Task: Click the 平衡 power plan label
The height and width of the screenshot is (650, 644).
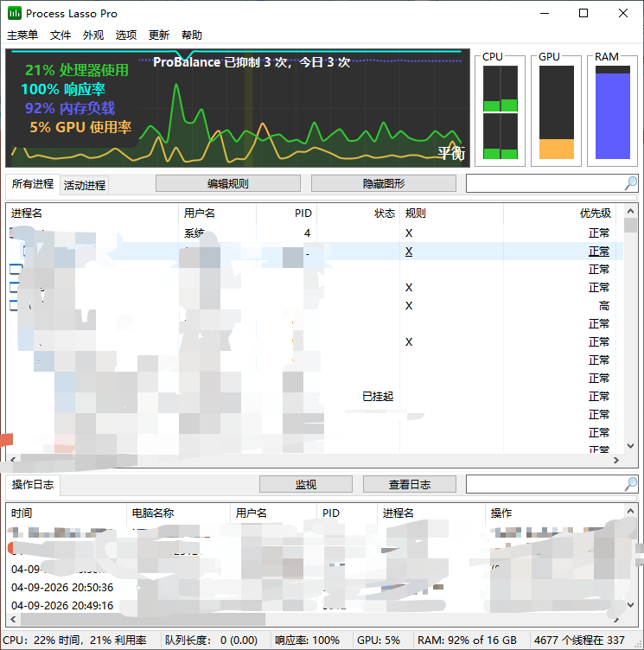Action: tap(451, 153)
